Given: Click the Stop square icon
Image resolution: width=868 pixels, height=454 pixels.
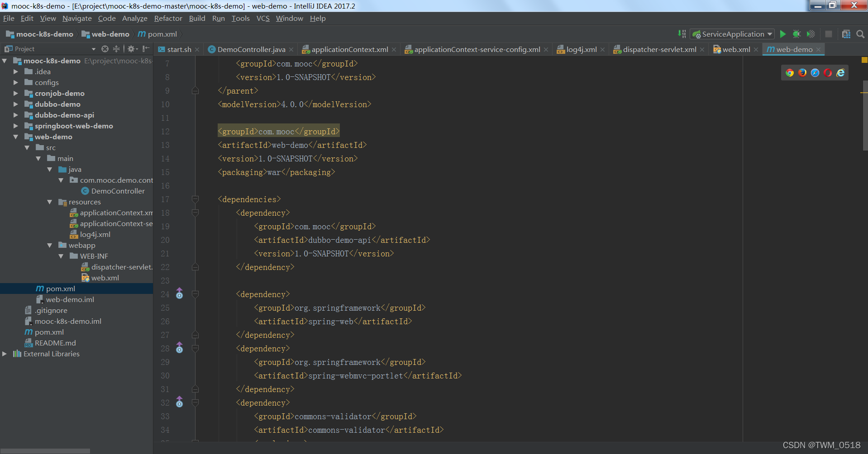Looking at the screenshot, I should 829,34.
